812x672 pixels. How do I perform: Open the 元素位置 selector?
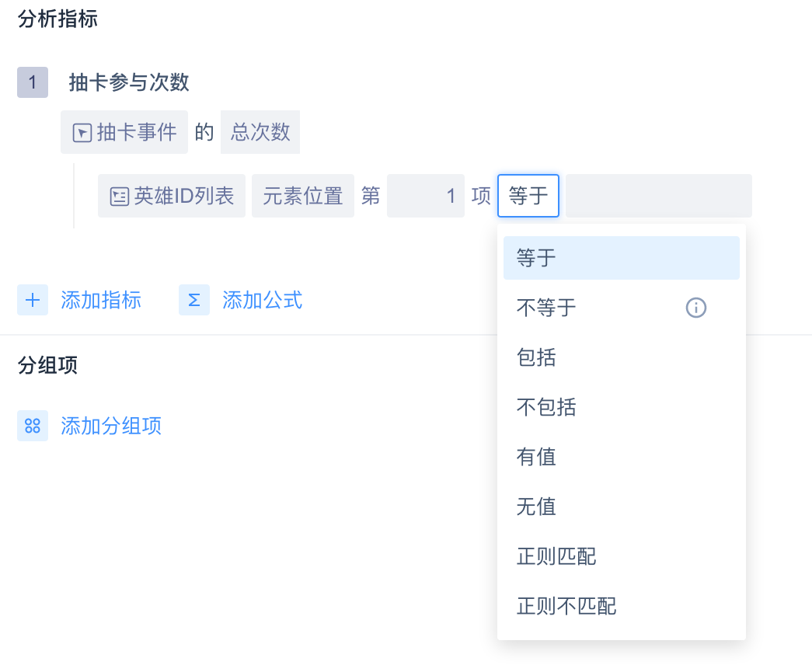click(x=303, y=196)
